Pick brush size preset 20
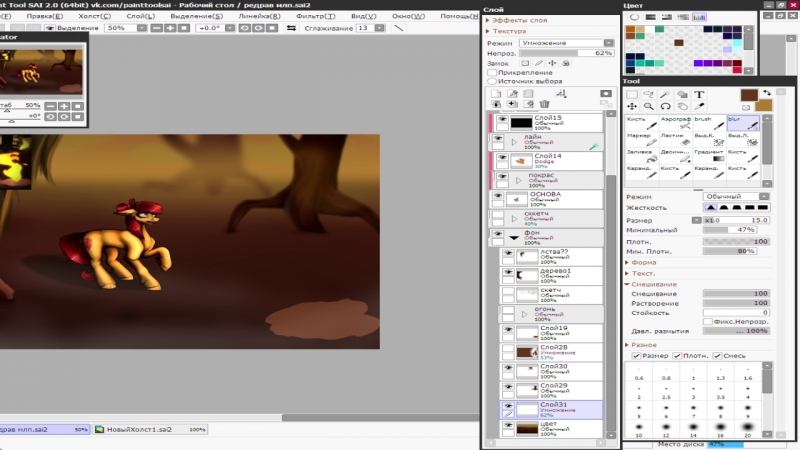The image size is (800, 450). click(x=747, y=428)
